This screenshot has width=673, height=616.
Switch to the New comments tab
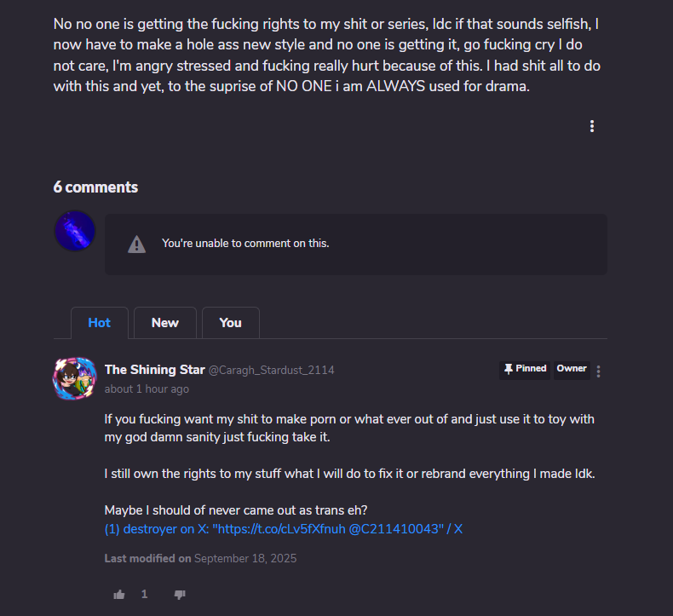[x=165, y=323]
